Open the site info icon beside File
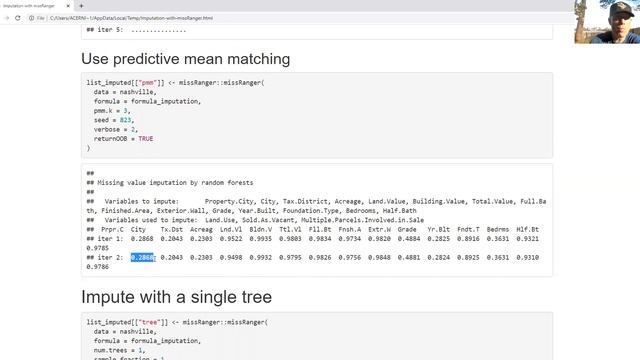 (31, 18)
